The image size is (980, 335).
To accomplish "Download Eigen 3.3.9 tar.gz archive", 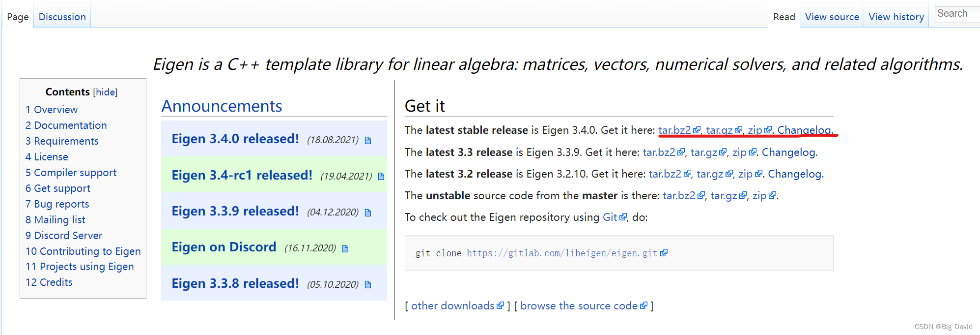I will click(x=708, y=152).
